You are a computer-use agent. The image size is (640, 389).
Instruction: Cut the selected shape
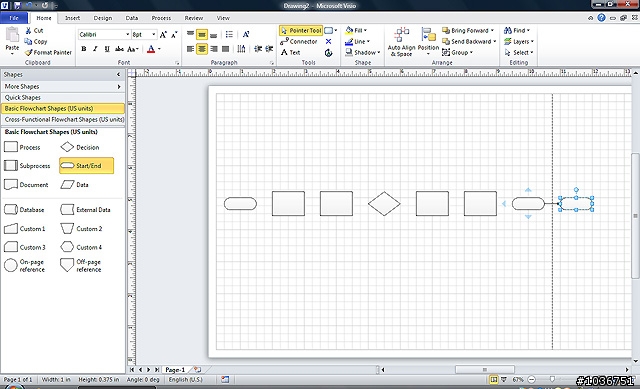(34, 31)
